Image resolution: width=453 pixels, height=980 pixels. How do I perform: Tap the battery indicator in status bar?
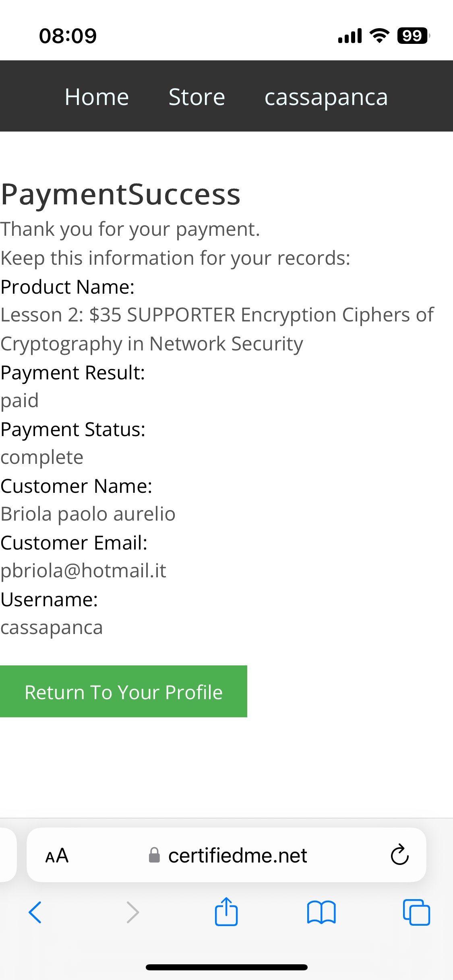pyautogui.click(x=414, y=36)
